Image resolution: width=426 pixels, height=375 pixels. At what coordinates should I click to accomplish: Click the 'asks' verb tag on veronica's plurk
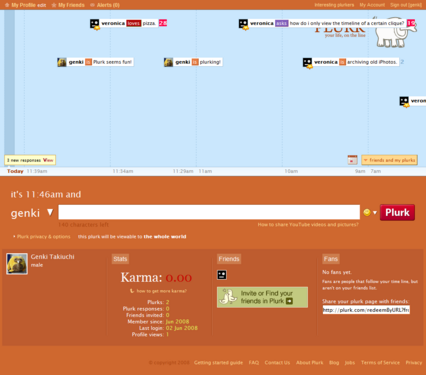281,23
